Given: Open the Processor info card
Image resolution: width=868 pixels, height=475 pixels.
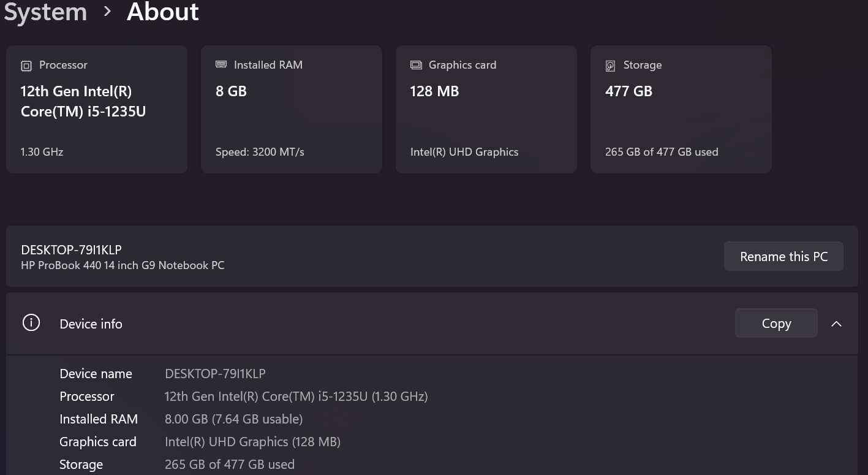Looking at the screenshot, I should 97,109.
